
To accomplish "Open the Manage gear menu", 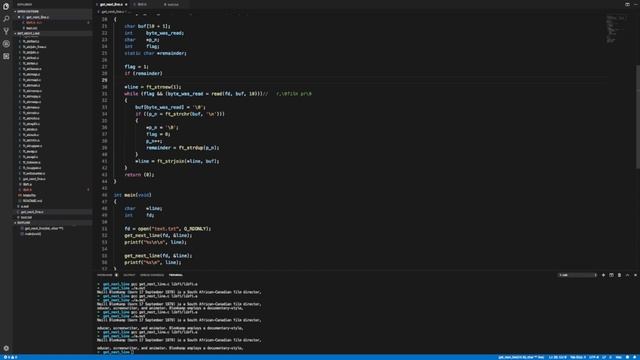I will pyautogui.click(x=6, y=348).
